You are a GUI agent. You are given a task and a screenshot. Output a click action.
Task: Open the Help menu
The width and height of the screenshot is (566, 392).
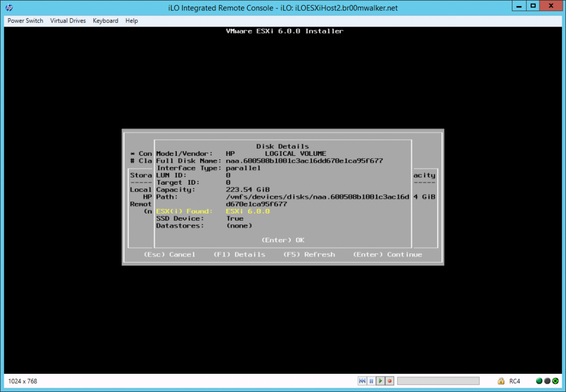pos(132,20)
